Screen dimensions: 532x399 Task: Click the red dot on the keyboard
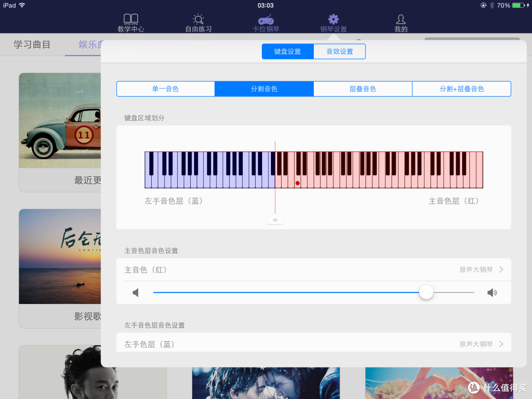(x=298, y=183)
